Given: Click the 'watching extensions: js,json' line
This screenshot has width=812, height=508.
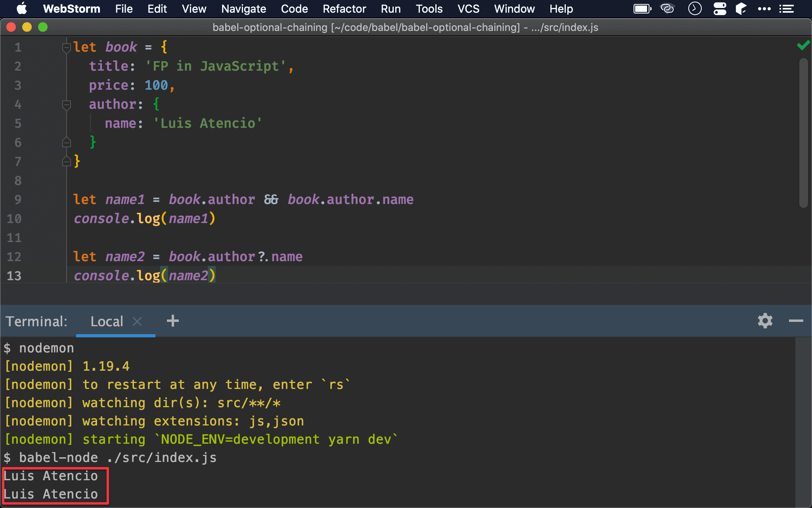Looking at the screenshot, I should pyautogui.click(x=154, y=421).
